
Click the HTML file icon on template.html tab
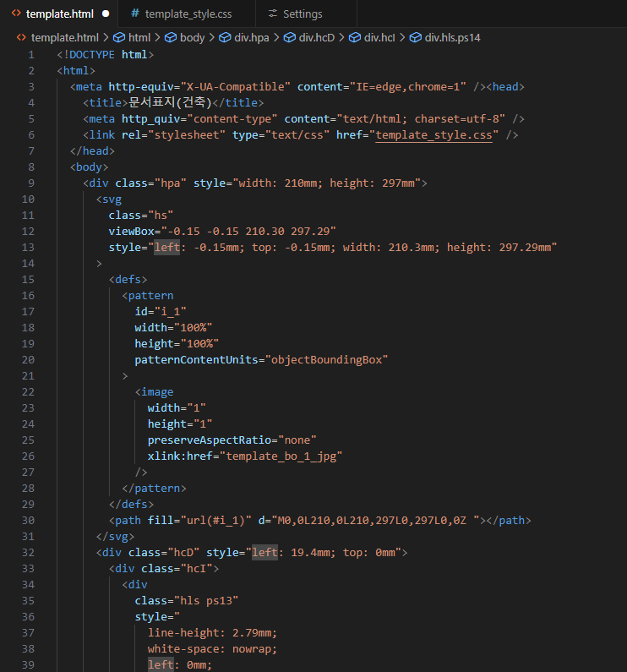tap(16, 14)
